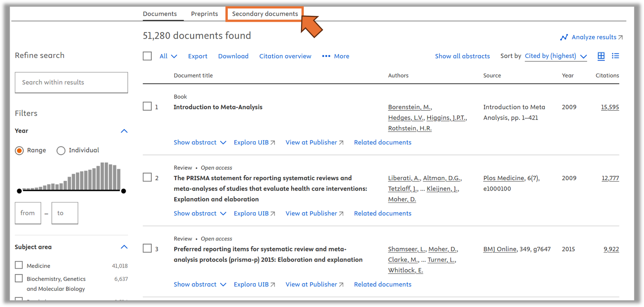Click the Search within results field
The width and height of the screenshot is (644, 307).
(x=71, y=82)
